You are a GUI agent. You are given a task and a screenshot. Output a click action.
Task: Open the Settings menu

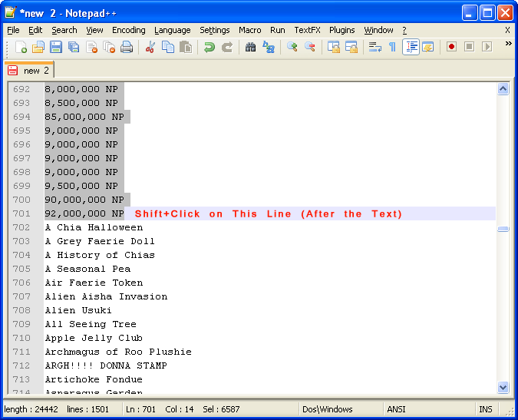click(x=215, y=30)
